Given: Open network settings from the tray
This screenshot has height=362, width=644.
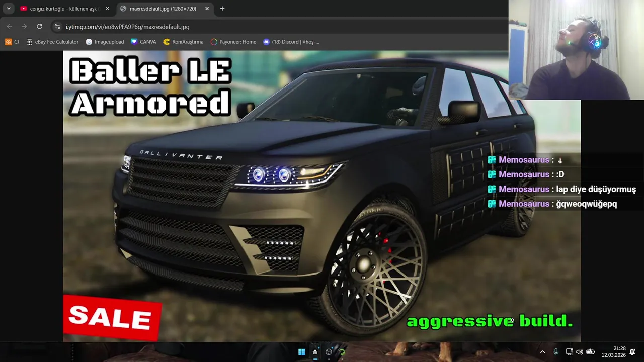Looking at the screenshot, I should 569,352.
